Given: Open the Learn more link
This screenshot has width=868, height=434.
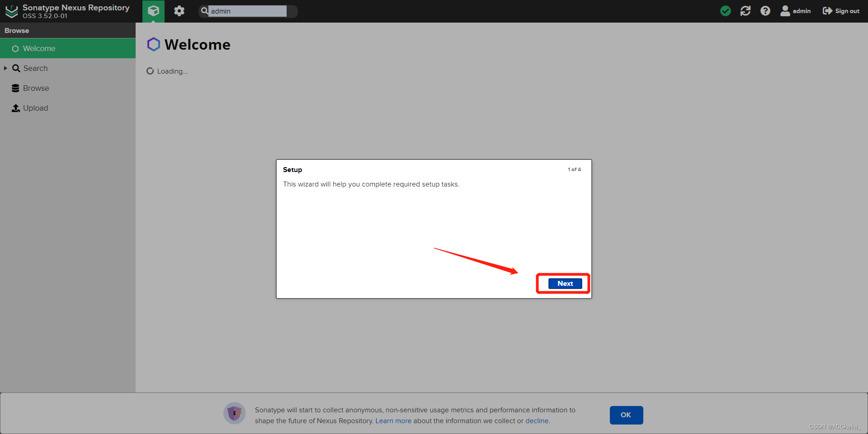Looking at the screenshot, I should [393, 421].
